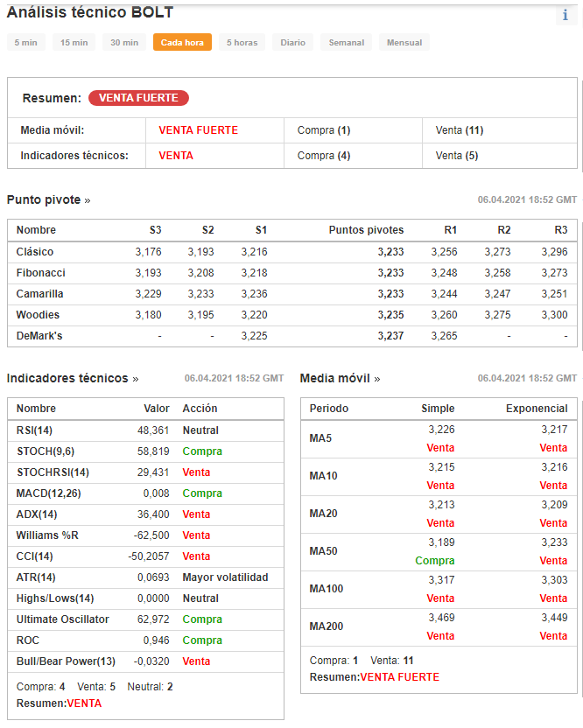Click the MA50 simple Compra signal

435,561
